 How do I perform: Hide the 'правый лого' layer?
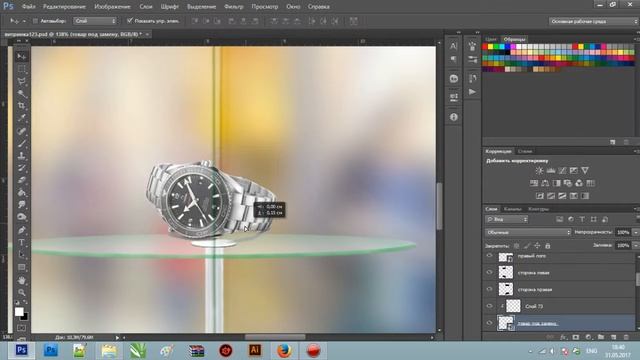489,256
